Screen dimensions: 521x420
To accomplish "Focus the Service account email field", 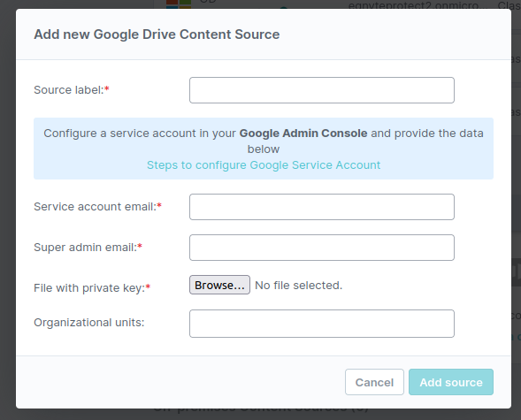I will [x=322, y=207].
